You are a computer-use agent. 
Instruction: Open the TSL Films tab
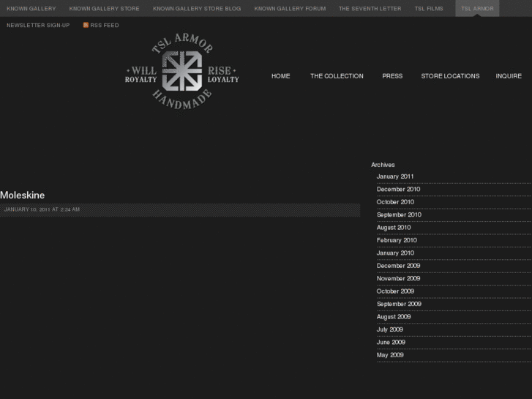tap(429, 9)
